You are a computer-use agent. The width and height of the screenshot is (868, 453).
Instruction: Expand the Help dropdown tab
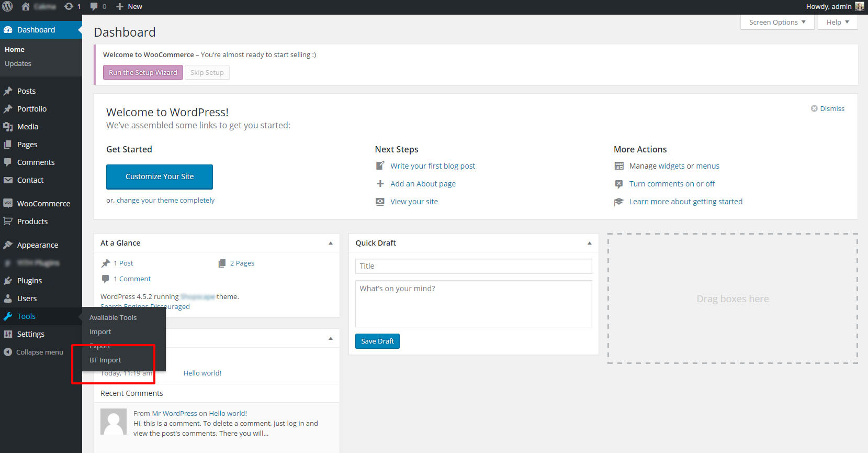click(838, 22)
